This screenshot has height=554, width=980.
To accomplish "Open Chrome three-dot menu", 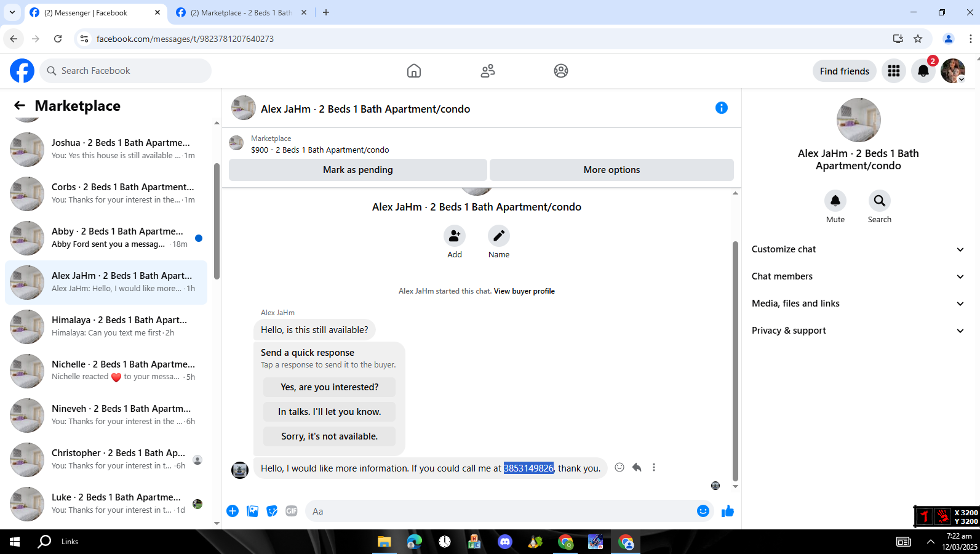I will (970, 39).
